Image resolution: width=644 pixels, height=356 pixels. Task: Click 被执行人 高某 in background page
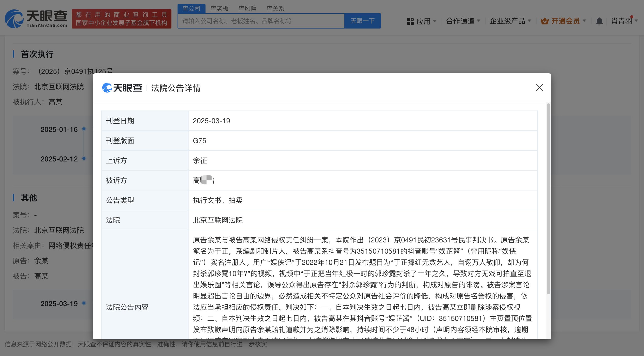[55, 102]
